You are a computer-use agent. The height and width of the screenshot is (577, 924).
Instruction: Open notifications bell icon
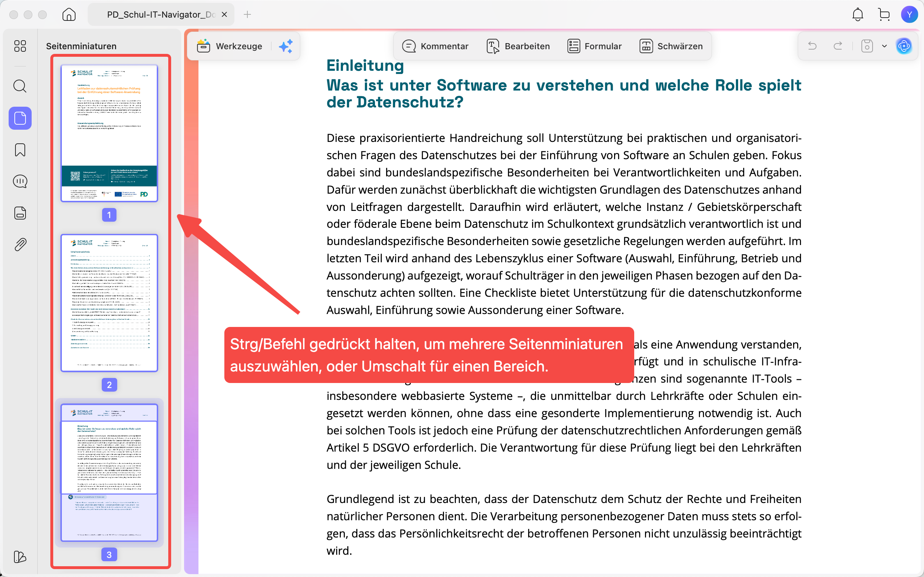tap(857, 14)
